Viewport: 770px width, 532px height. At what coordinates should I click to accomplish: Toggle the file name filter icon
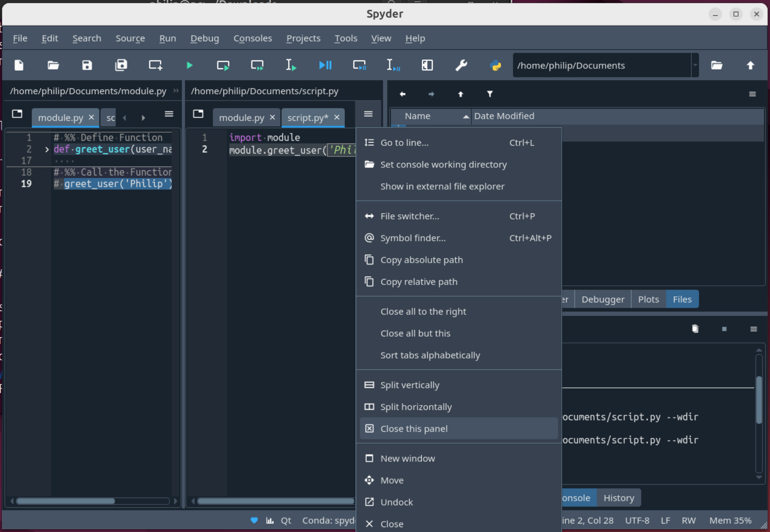click(490, 94)
